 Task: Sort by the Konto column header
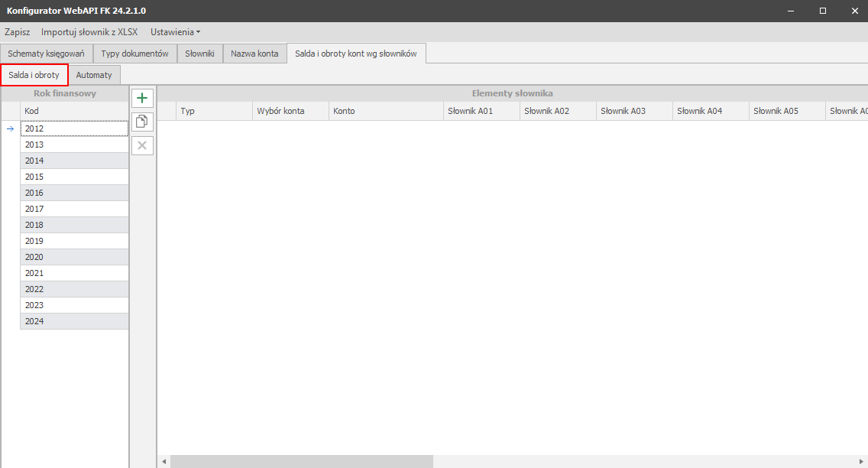point(385,111)
